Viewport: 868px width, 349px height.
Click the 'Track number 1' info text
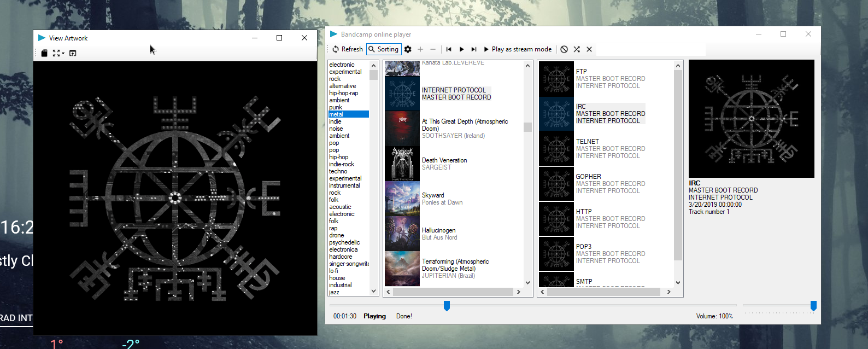[x=709, y=212]
